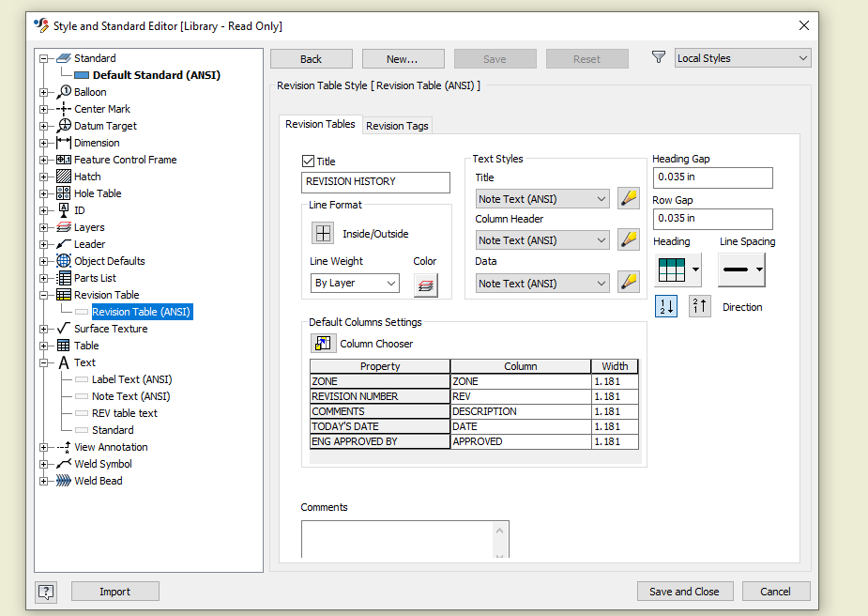Click the Save and Close button
This screenshot has width=868, height=616.
[x=685, y=591]
